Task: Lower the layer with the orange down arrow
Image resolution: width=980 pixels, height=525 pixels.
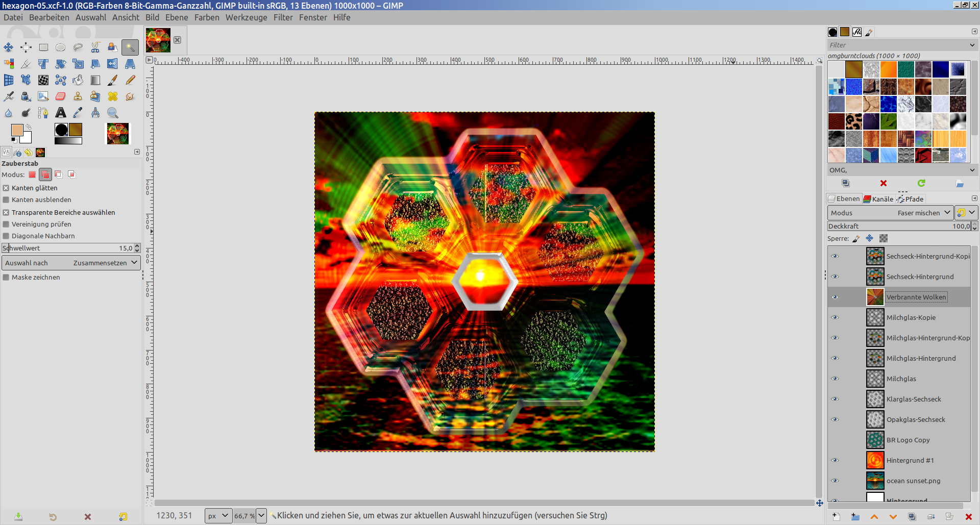Action: (893, 517)
